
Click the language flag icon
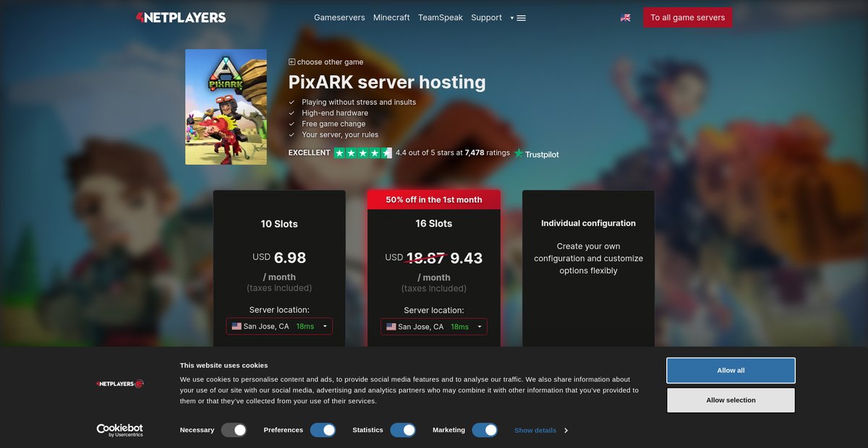[625, 17]
